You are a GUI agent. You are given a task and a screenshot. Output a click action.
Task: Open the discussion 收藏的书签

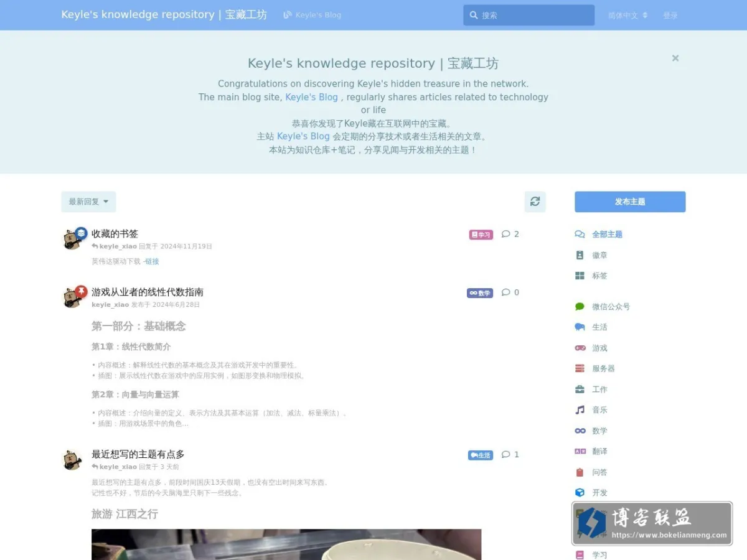[x=115, y=234]
